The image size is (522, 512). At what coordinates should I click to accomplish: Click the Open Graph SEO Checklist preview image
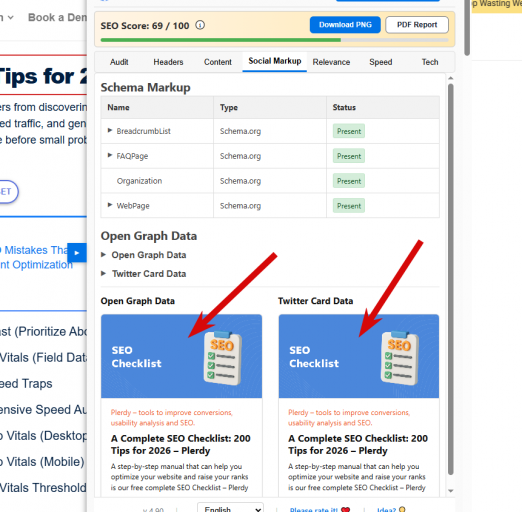click(x=181, y=356)
